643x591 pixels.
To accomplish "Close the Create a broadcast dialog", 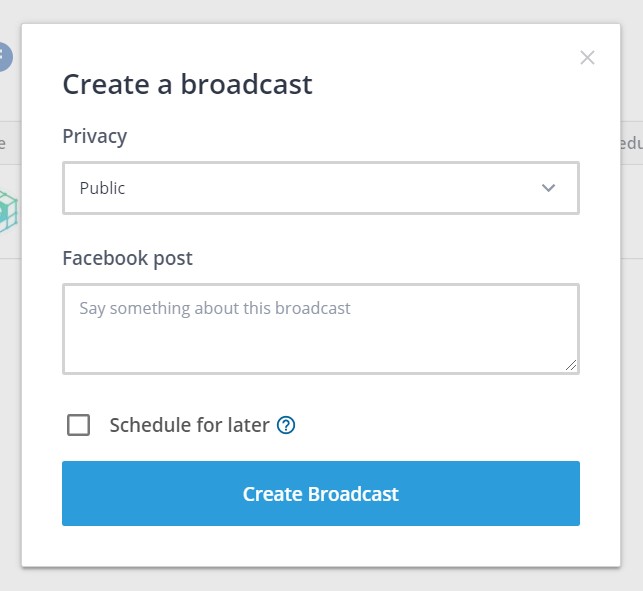I will (587, 58).
